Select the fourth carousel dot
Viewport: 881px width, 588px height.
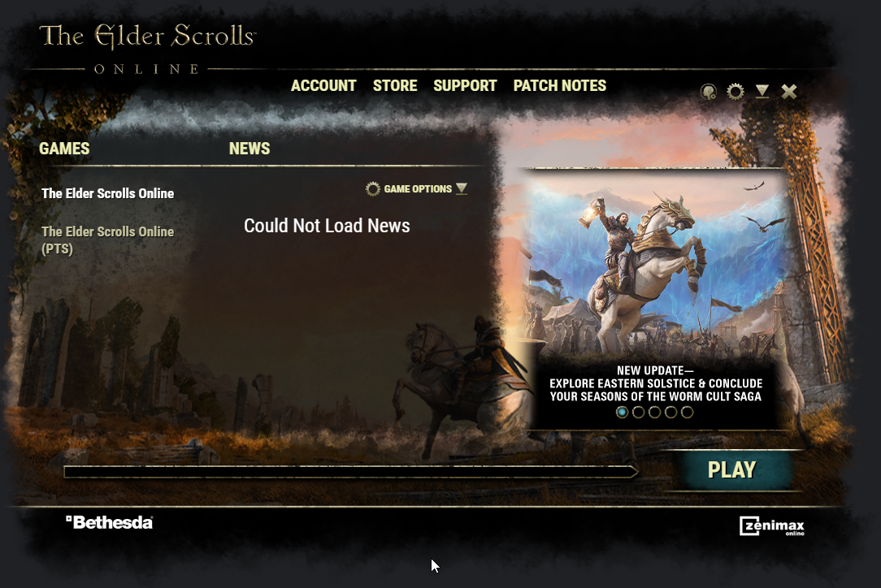click(x=671, y=413)
